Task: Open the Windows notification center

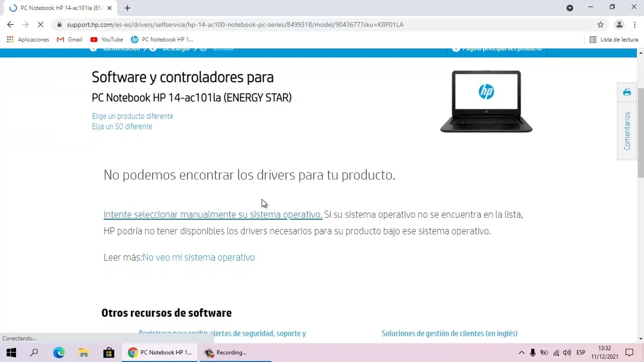Action: [629, 352]
